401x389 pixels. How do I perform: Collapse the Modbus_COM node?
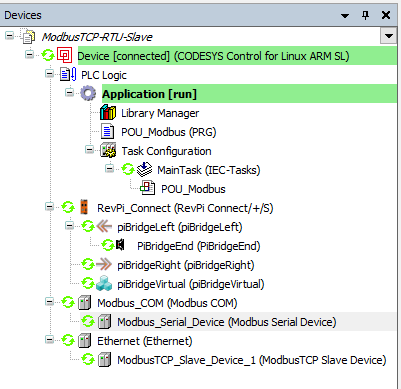coord(49,301)
